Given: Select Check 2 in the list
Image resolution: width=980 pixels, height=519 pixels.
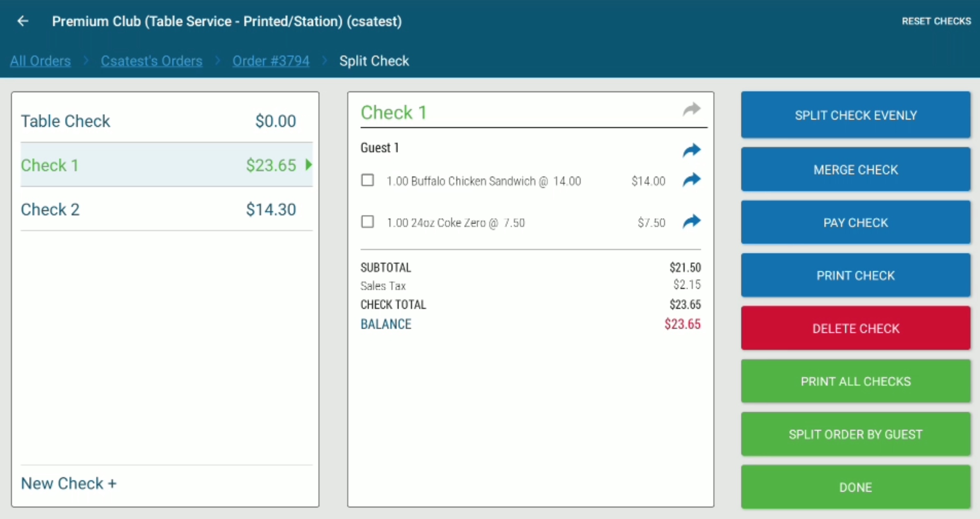Looking at the screenshot, I should pyautogui.click(x=167, y=209).
